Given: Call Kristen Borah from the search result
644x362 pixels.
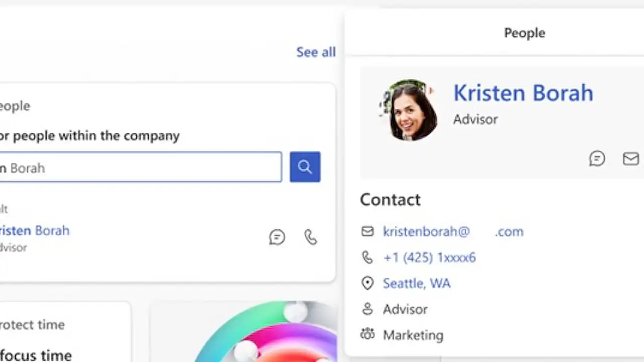Looking at the screenshot, I should [311, 237].
